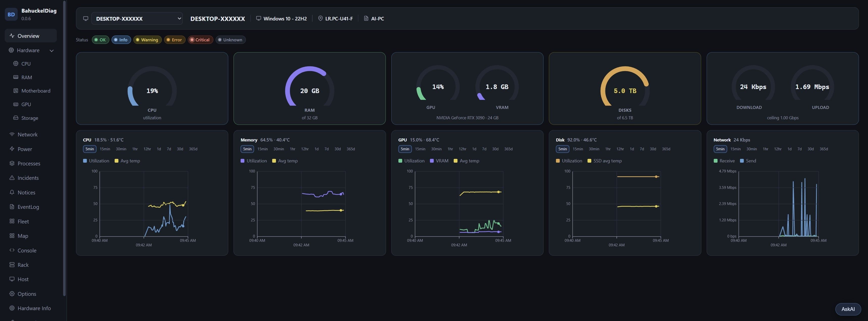This screenshot has height=321, width=868.
Task: Click the Fleet grid icon
Action: click(x=12, y=221)
